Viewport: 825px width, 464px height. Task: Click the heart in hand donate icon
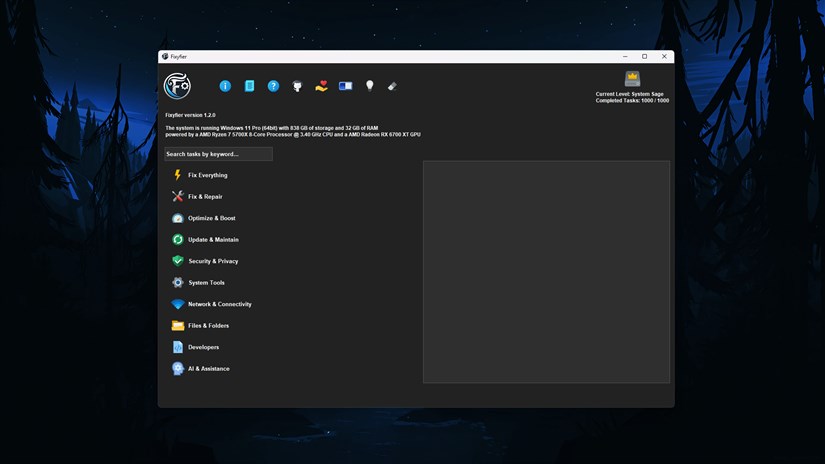point(321,86)
